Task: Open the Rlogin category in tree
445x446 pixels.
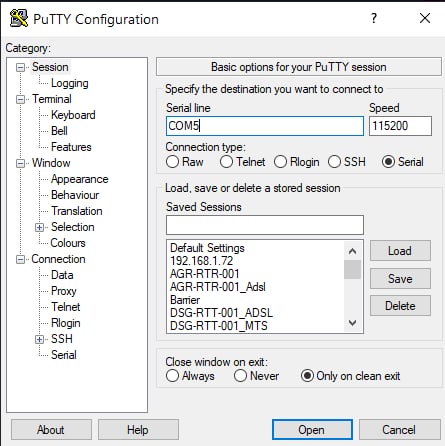Action: tap(66, 323)
